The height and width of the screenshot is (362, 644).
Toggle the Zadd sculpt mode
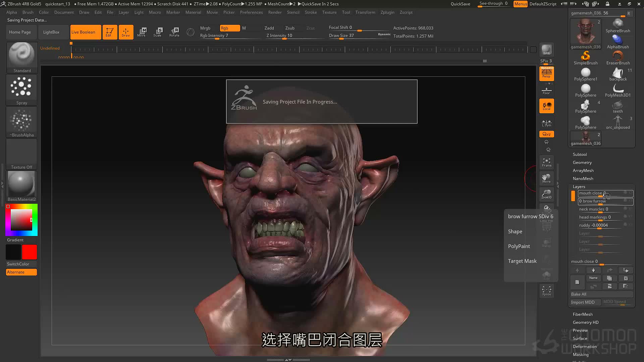269,28
